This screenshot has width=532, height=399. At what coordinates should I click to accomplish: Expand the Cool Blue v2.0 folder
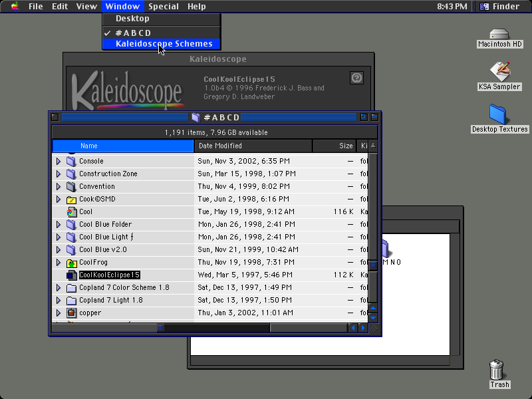pos(59,250)
